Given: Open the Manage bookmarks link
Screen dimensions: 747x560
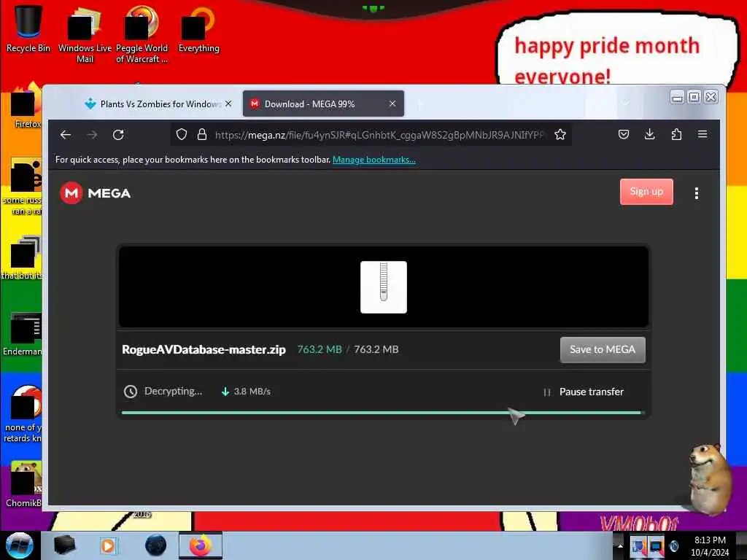Looking at the screenshot, I should point(374,160).
